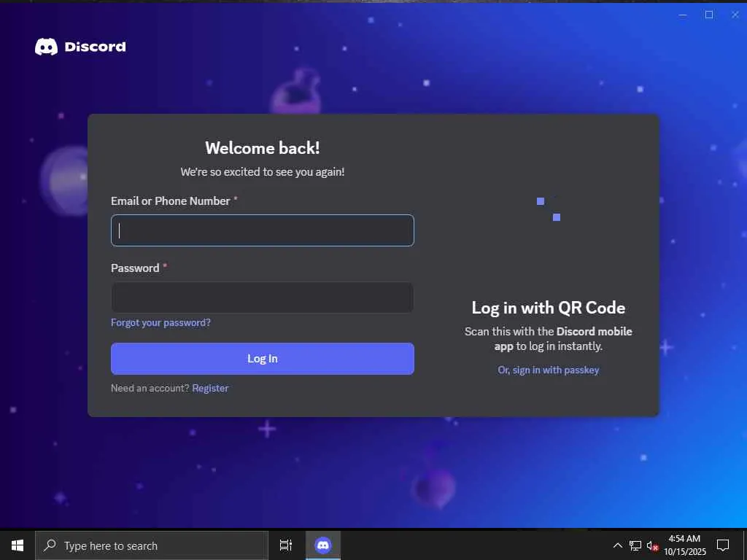This screenshot has height=560, width=747.
Task: Click into the Password input field
Action: (263, 297)
